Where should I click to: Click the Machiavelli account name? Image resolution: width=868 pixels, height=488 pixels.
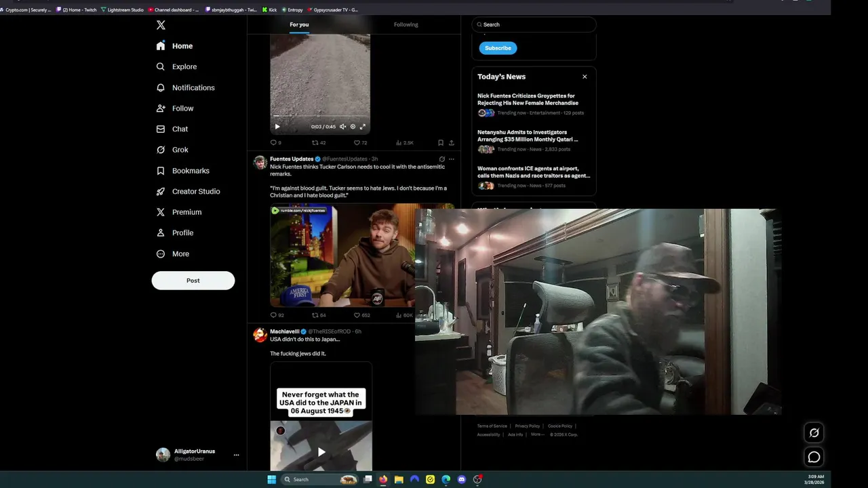pyautogui.click(x=285, y=331)
